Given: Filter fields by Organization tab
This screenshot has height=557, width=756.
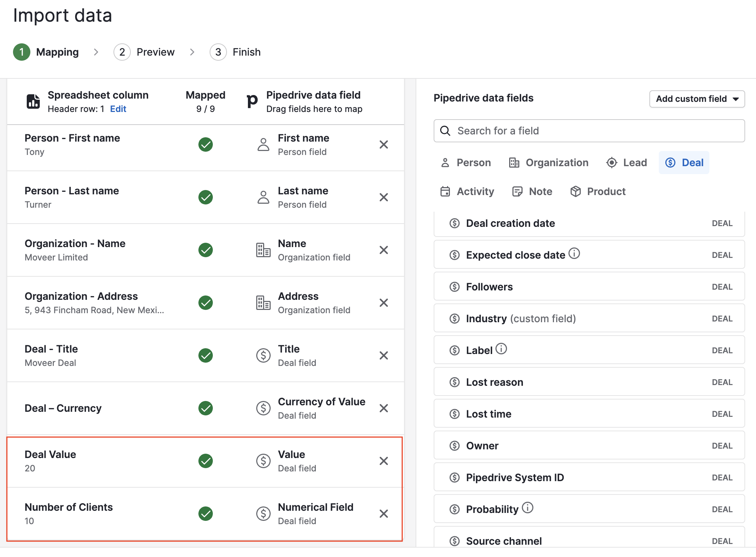Looking at the screenshot, I should pos(549,163).
